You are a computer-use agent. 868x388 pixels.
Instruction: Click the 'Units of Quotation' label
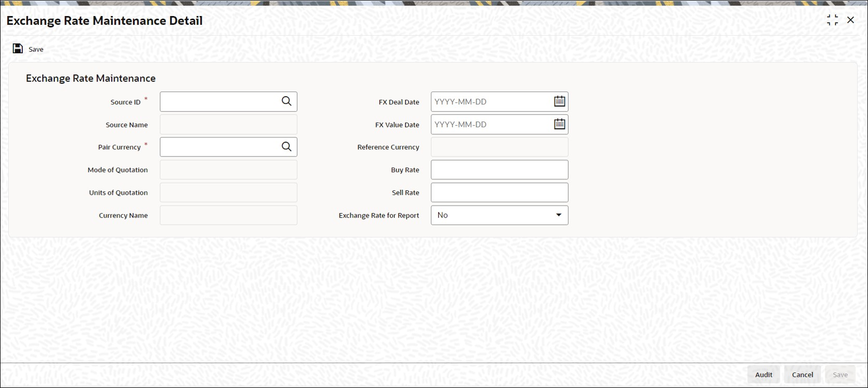click(x=118, y=193)
